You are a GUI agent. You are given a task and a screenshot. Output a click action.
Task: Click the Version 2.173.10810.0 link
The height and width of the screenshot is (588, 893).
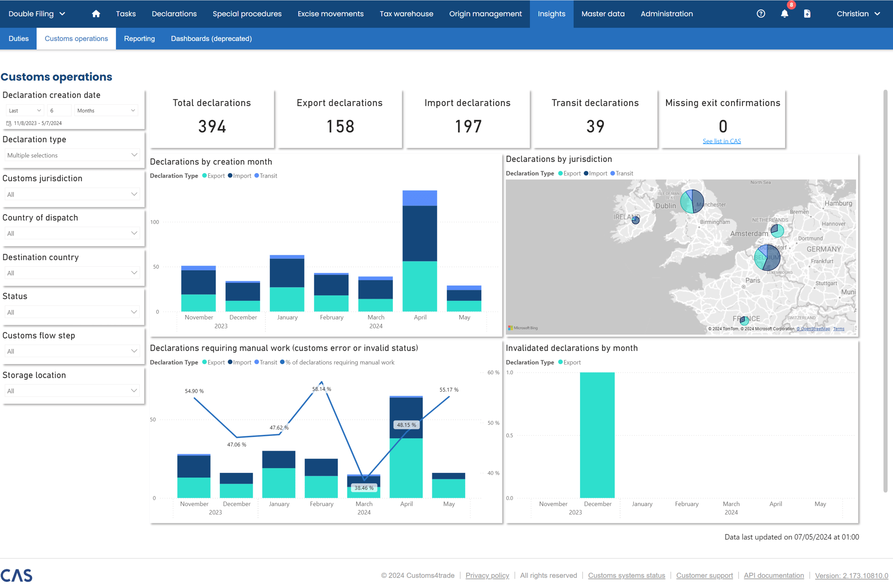click(851, 575)
